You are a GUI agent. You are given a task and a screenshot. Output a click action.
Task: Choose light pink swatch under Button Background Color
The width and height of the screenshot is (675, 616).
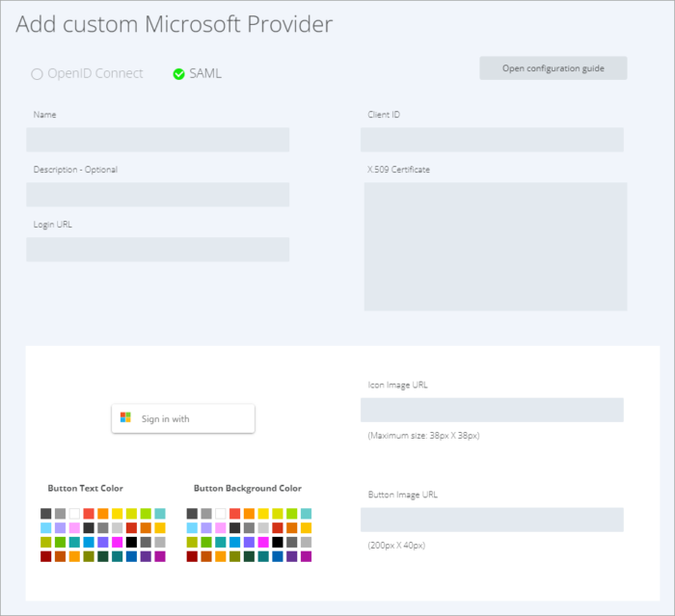221,527
